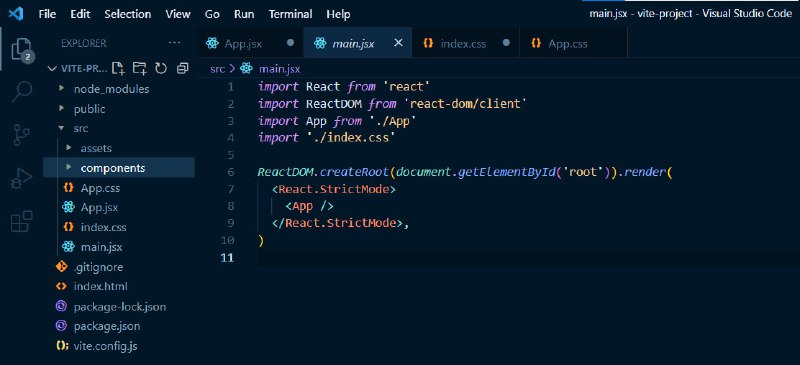Open package-lock.json file

click(120, 307)
